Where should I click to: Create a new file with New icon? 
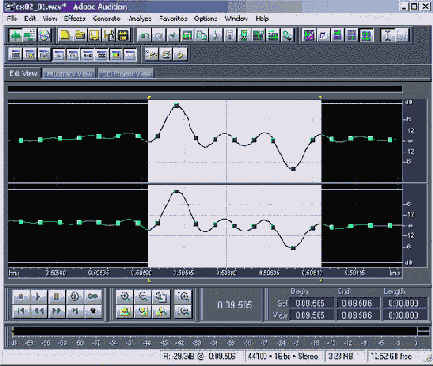click(x=65, y=35)
